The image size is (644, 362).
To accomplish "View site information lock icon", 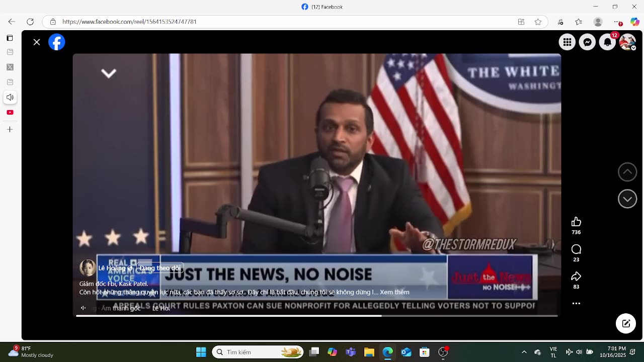I will click(53, 22).
